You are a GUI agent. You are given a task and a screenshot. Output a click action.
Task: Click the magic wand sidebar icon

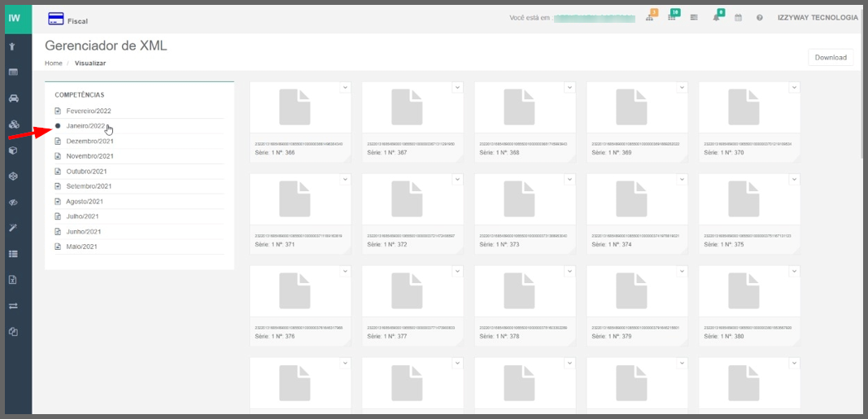coord(13,228)
